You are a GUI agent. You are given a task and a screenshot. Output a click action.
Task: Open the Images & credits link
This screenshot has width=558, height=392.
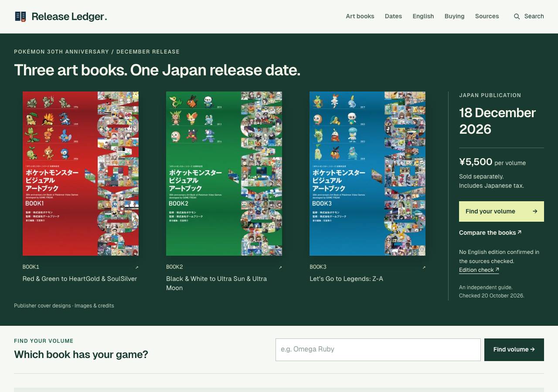(x=94, y=306)
